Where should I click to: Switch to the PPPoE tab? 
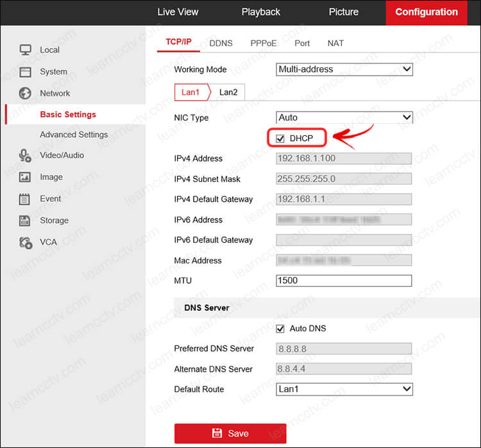(x=264, y=44)
